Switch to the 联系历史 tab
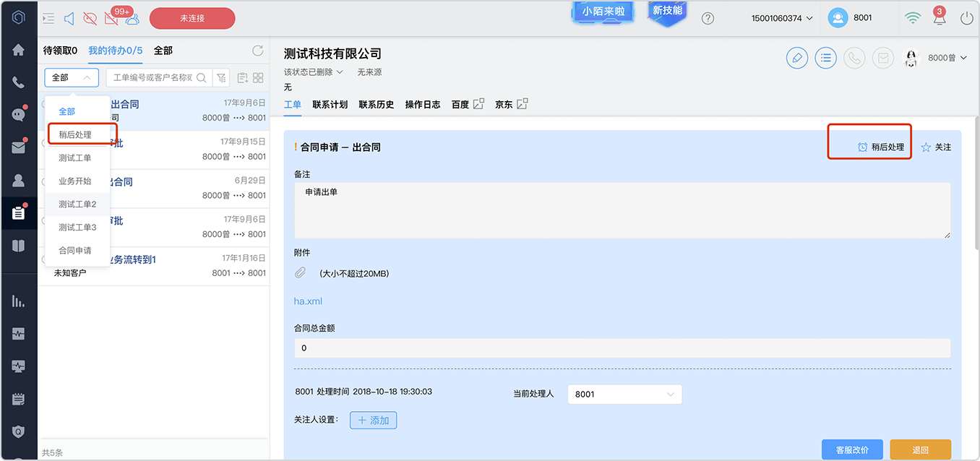The image size is (980, 461). click(x=377, y=104)
